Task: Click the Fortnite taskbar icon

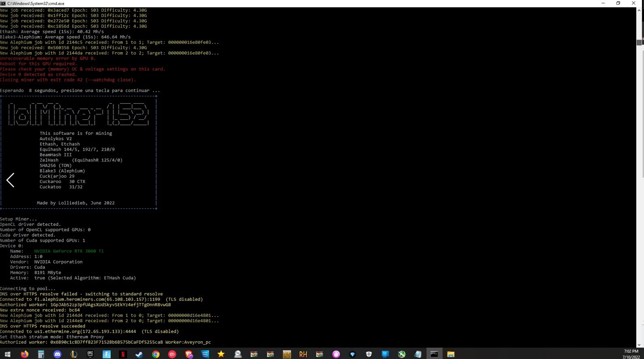Action: coord(106,354)
